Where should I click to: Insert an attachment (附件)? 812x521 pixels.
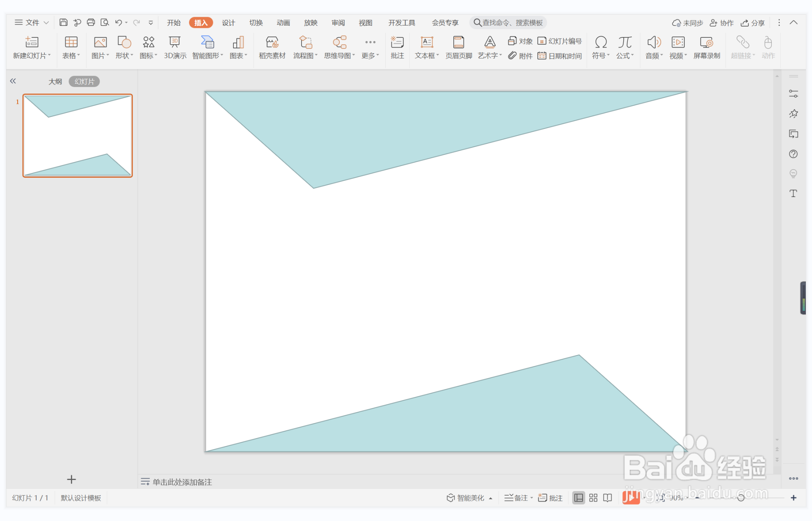coord(520,56)
